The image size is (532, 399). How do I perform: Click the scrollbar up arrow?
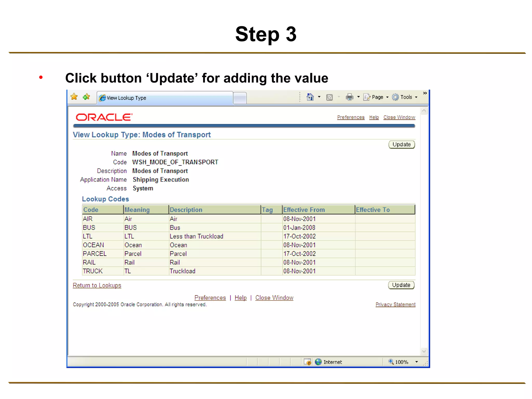pos(424,111)
